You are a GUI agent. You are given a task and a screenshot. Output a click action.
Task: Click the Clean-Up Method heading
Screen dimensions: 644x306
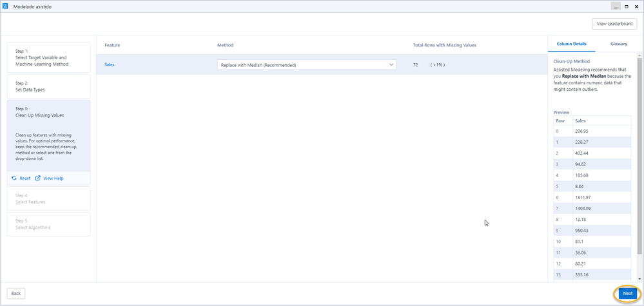[571, 62]
